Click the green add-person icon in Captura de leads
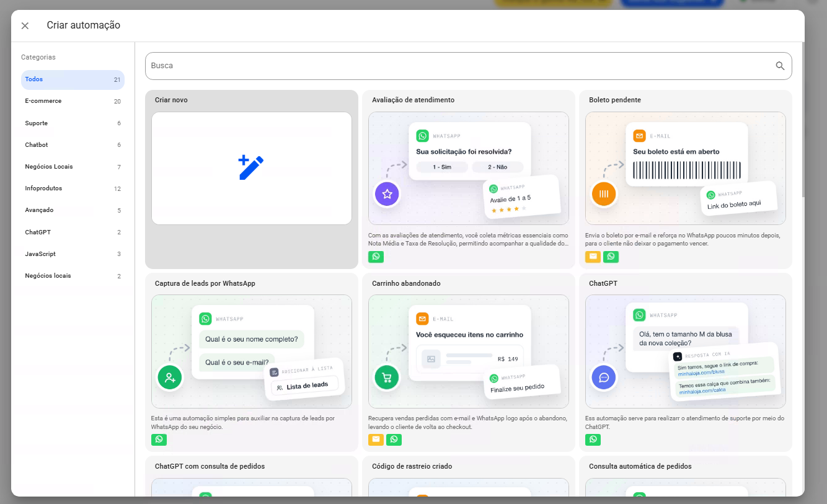 coord(170,377)
